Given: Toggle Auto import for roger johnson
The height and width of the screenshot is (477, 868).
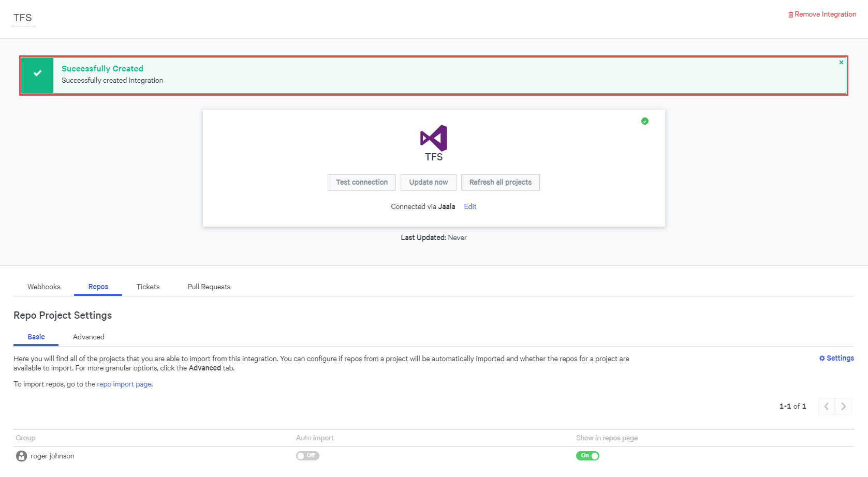Looking at the screenshot, I should [307, 456].
